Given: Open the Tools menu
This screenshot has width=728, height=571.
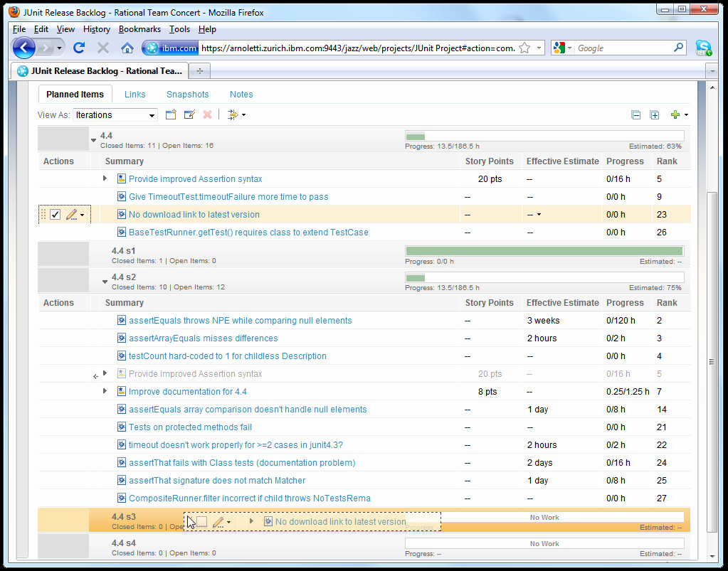Looking at the screenshot, I should coord(179,29).
